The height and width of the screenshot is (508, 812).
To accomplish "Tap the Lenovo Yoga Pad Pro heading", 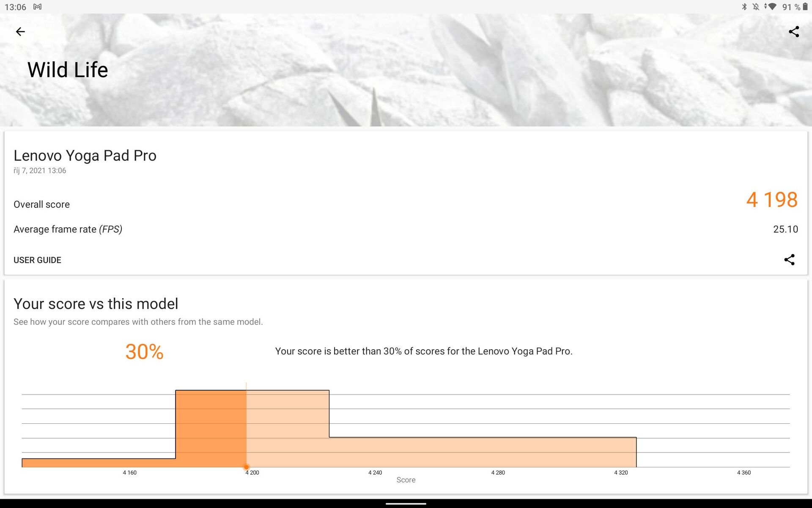I will point(85,156).
